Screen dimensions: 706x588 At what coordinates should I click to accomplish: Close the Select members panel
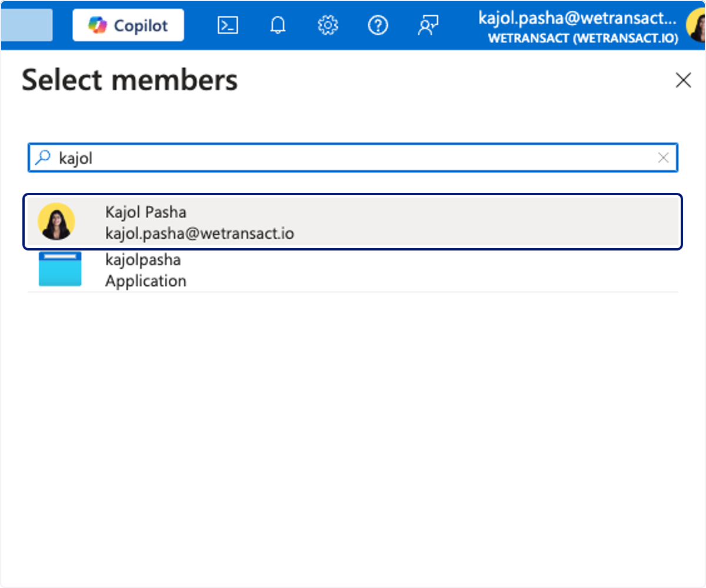pyautogui.click(x=683, y=81)
